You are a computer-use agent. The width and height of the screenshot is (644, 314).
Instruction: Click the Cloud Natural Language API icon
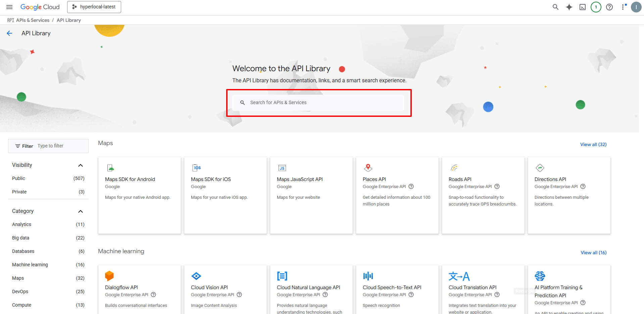pyautogui.click(x=282, y=276)
